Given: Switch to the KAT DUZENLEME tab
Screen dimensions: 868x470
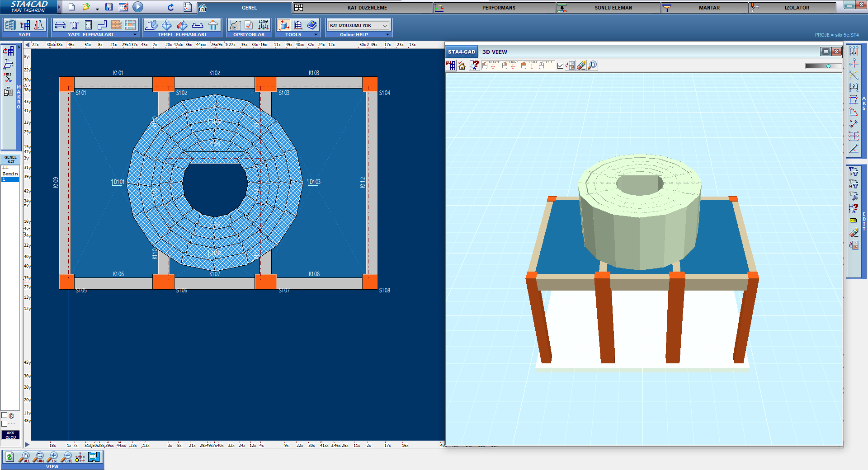Looking at the screenshot, I should click(367, 8).
